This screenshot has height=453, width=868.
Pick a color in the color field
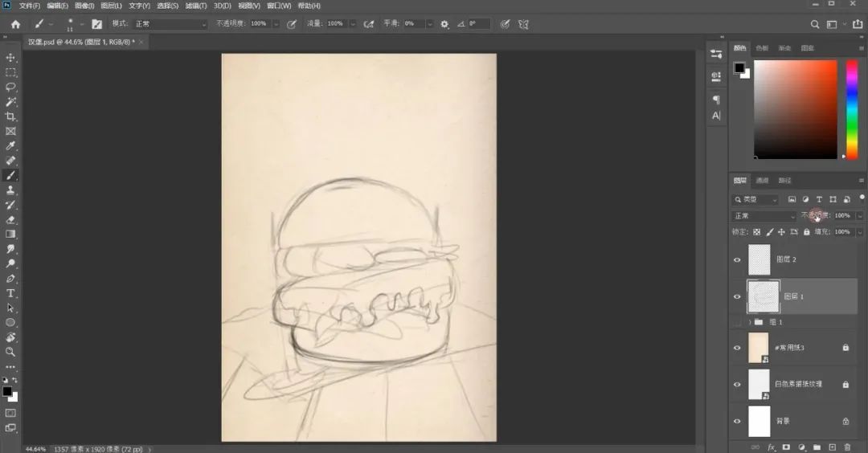pyautogui.click(x=796, y=109)
